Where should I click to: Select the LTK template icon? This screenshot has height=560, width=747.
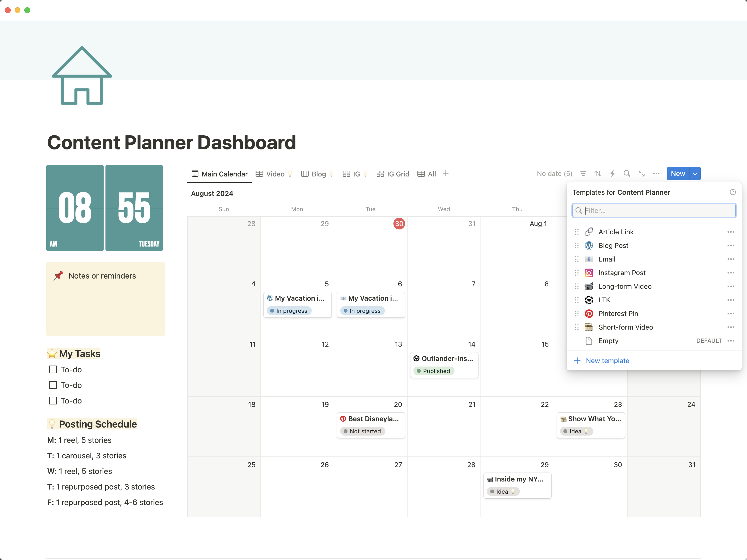pos(589,299)
